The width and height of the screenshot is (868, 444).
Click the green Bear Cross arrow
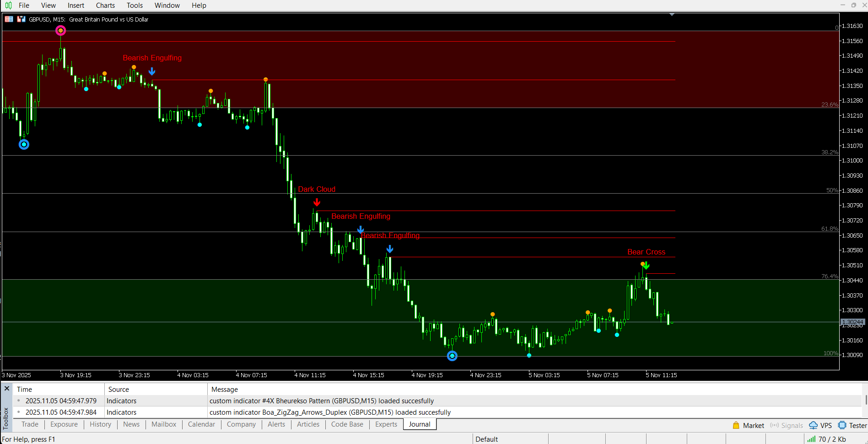point(646,266)
